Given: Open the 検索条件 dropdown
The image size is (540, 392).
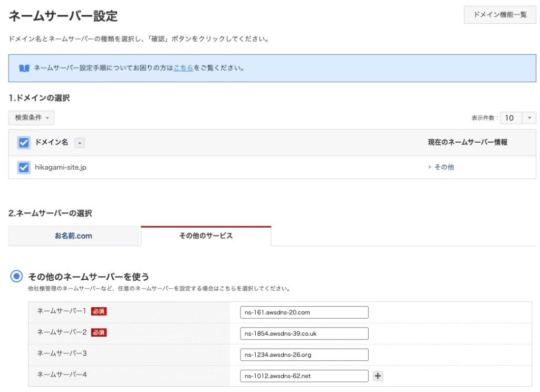Looking at the screenshot, I should tap(31, 118).
